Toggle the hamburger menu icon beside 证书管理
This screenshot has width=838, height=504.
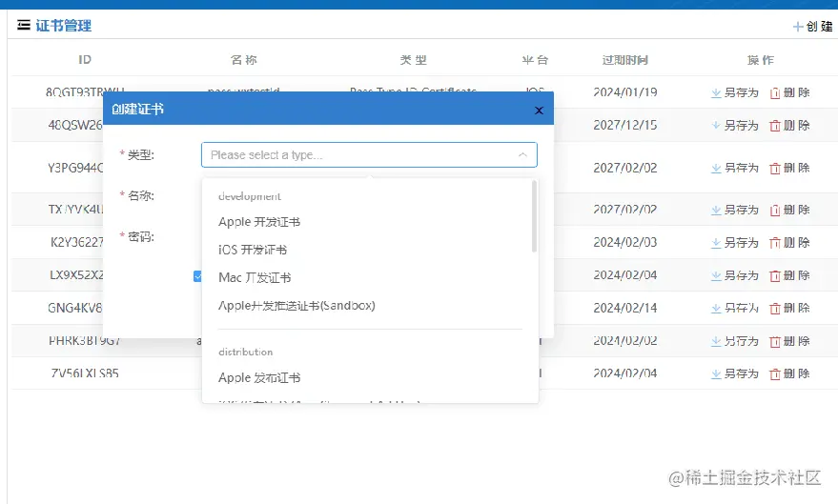point(24,25)
